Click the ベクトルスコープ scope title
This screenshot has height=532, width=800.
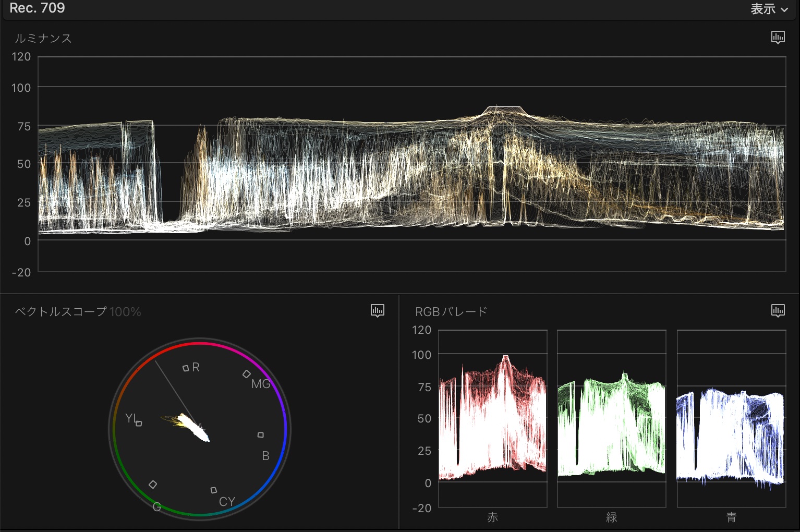(x=60, y=312)
